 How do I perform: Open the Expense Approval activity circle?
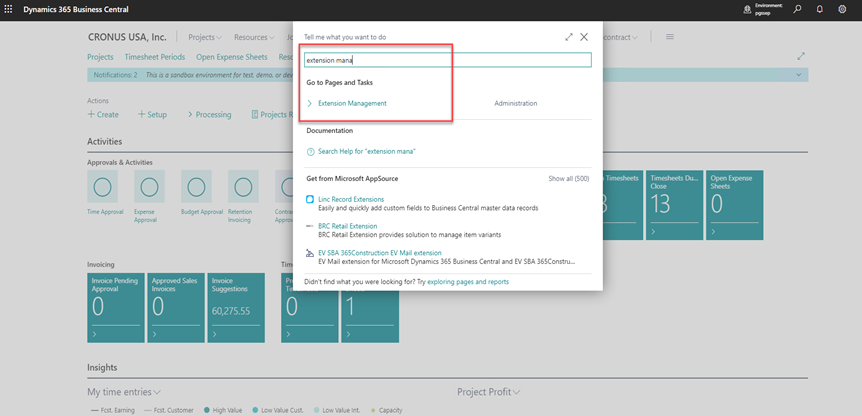pos(149,187)
